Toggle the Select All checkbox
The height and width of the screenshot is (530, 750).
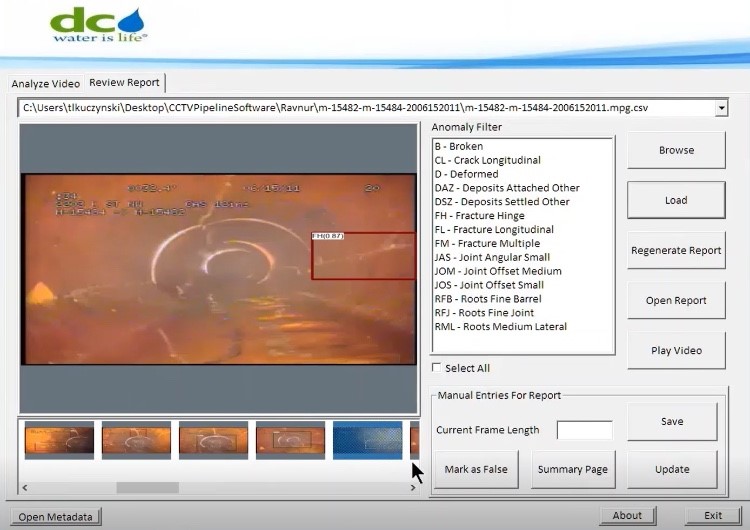point(436,367)
